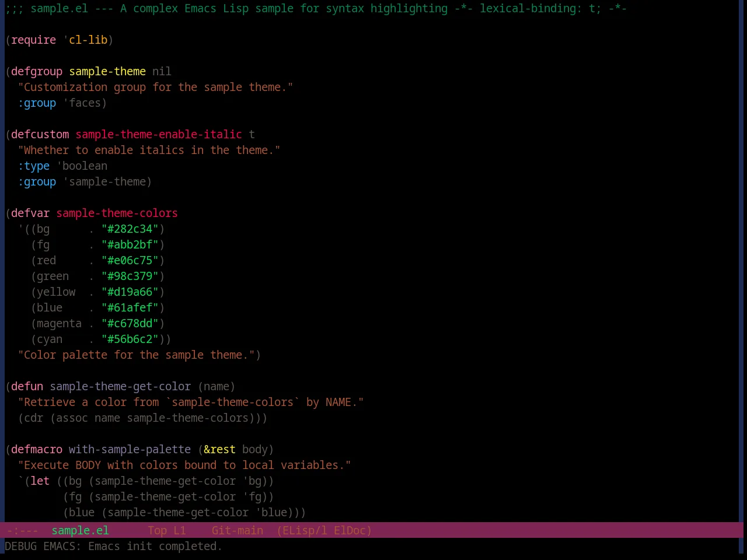Click the "#d19a66" color string
The width and height of the screenshot is (747, 560).
coord(130,292)
